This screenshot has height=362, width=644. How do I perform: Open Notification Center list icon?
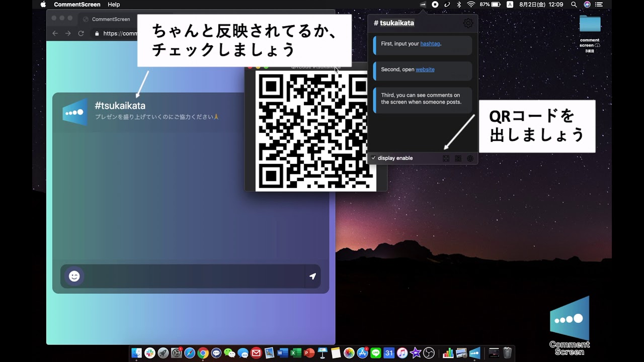(x=599, y=5)
